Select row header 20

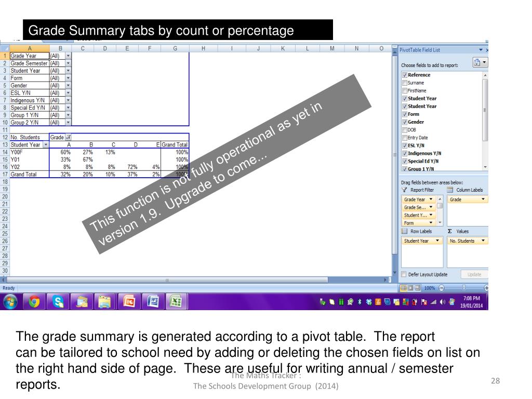click(x=5, y=197)
